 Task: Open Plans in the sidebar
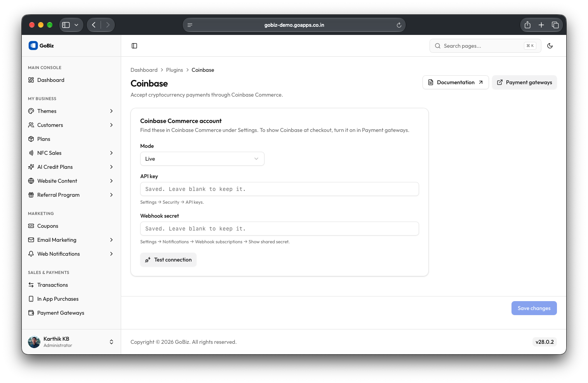(71, 139)
